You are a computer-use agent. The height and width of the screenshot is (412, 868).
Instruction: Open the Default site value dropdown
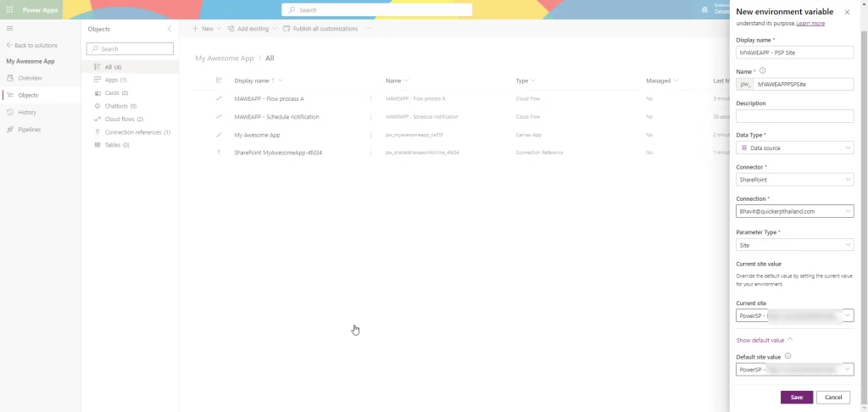pos(795,370)
